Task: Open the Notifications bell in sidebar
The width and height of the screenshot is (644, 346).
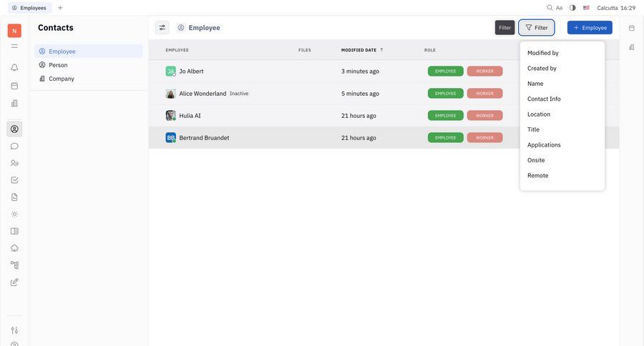Action: point(14,68)
